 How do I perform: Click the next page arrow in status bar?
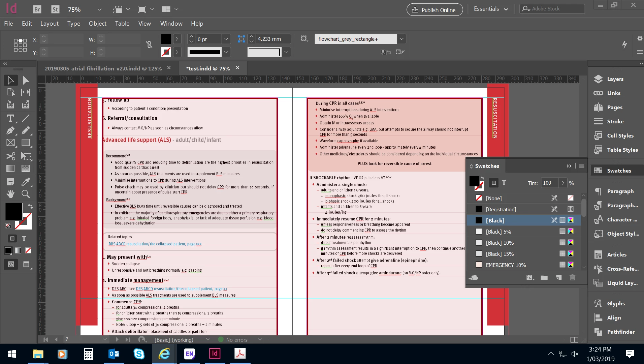(x=117, y=339)
